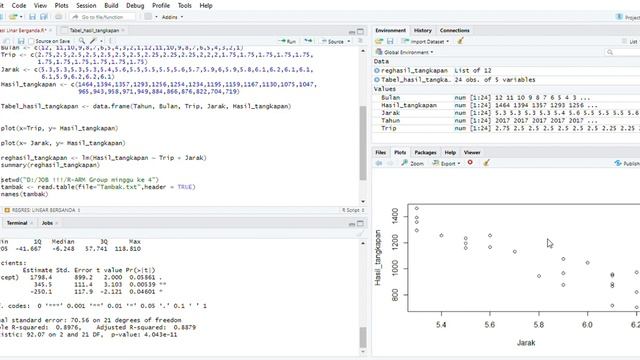Viewport: 640px width, 360px height.
Task: Click the source editor scroll down arrow
Action: [x=363, y=202]
